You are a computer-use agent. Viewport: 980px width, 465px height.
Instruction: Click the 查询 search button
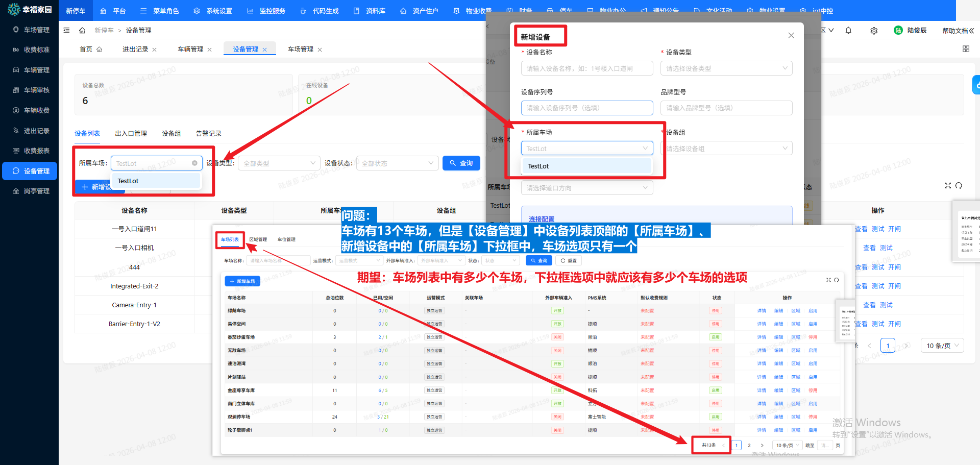(x=461, y=163)
